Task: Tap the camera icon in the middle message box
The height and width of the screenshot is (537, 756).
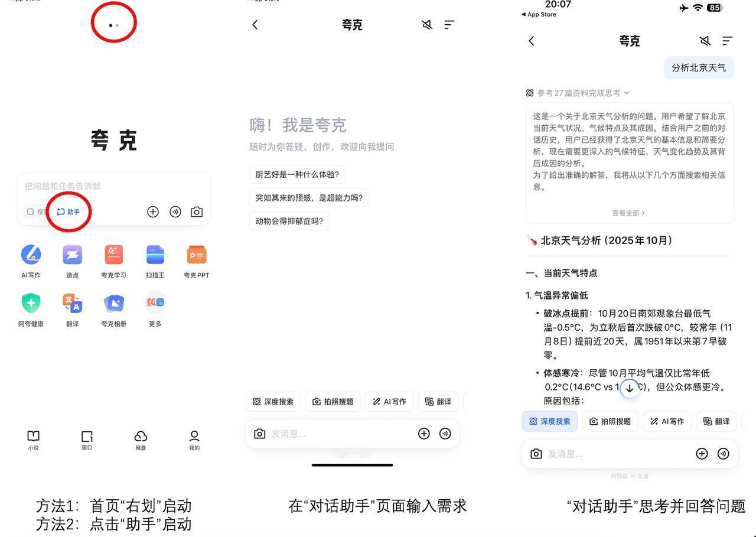Action: [x=259, y=434]
